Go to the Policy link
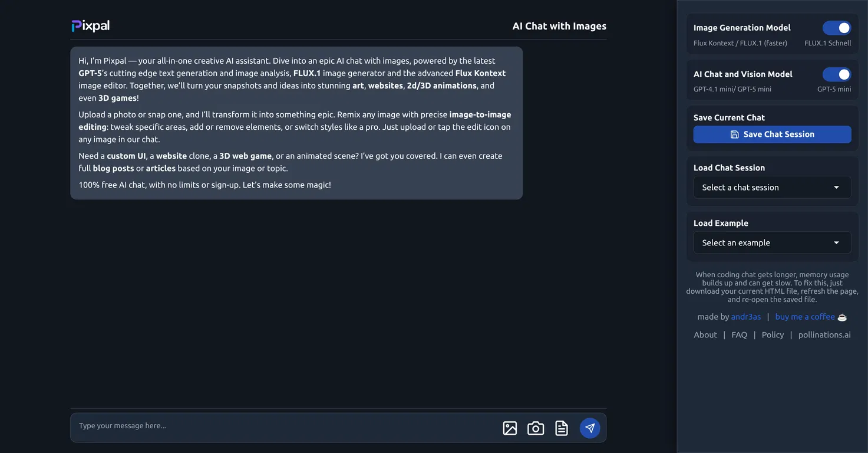 [x=773, y=335]
